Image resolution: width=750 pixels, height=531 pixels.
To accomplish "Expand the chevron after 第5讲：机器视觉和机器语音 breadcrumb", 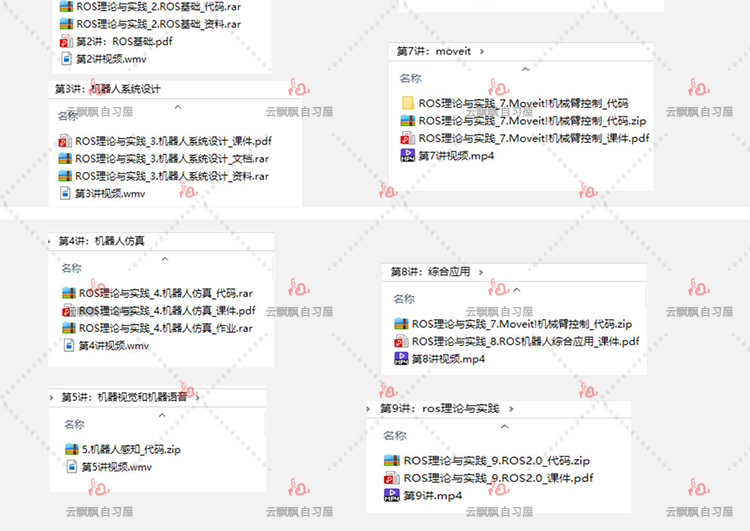I will 198,397.
